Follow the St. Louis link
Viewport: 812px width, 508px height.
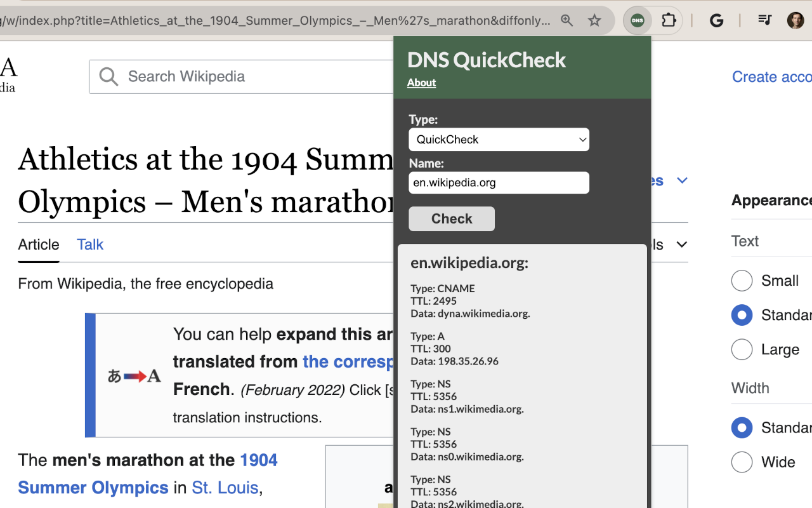point(225,487)
